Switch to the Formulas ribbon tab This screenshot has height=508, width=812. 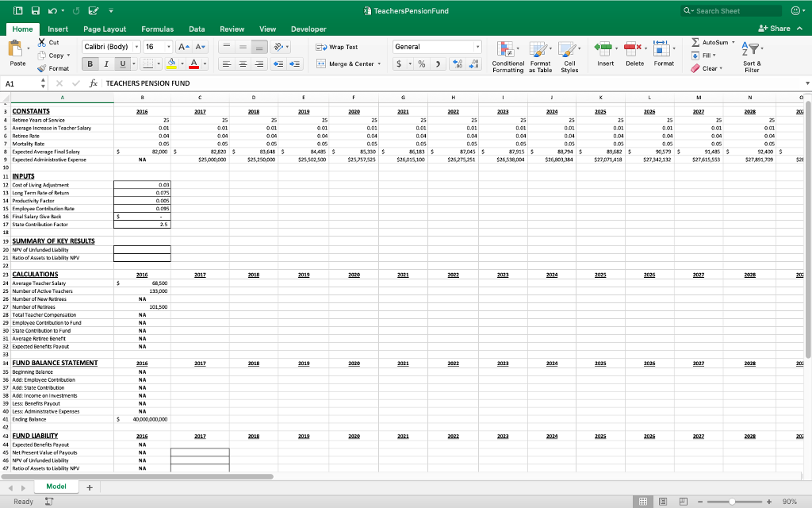tap(157, 29)
